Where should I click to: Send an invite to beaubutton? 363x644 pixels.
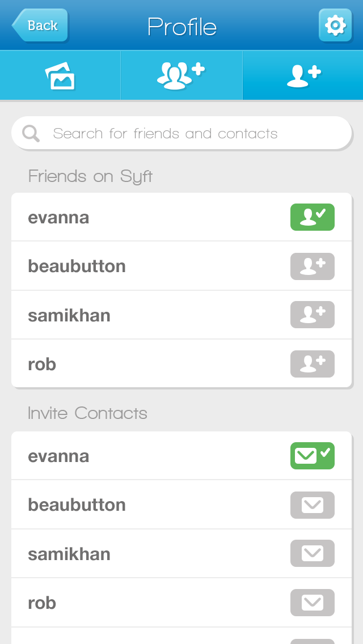tap(312, 505)
